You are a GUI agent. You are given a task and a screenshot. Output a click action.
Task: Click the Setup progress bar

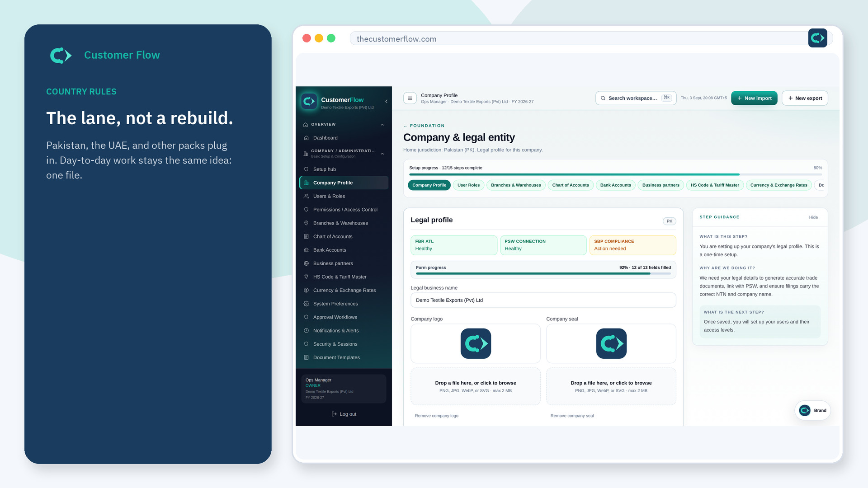[x=615, y=174]
